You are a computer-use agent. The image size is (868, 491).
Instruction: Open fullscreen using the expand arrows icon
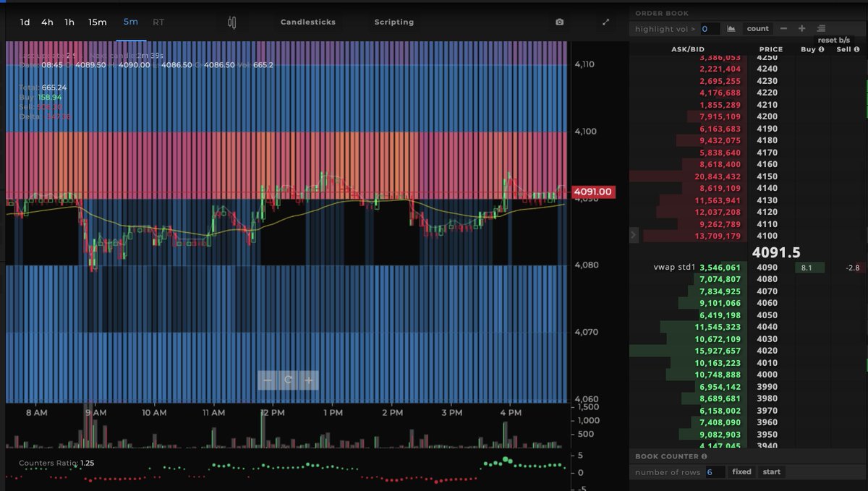[606, 22]
